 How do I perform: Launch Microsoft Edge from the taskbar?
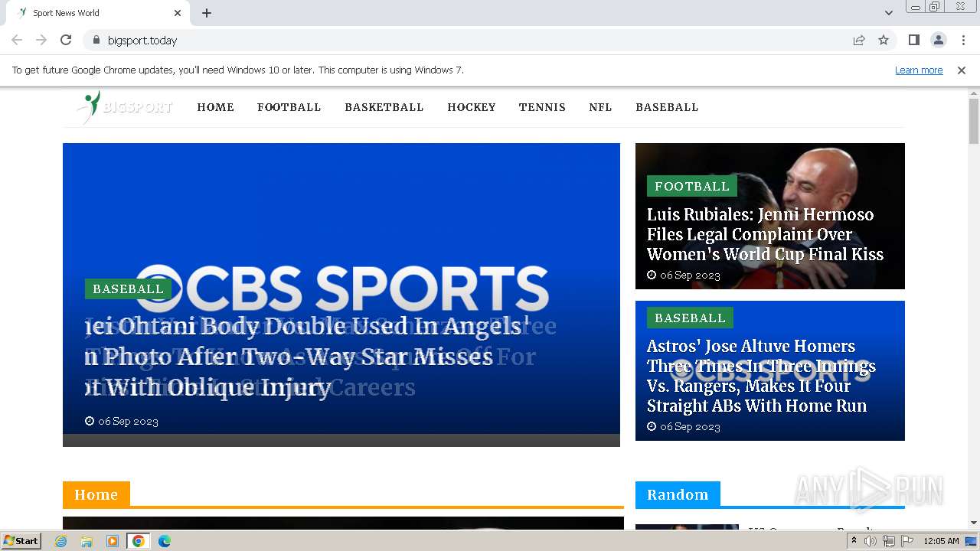coord(165,541)
